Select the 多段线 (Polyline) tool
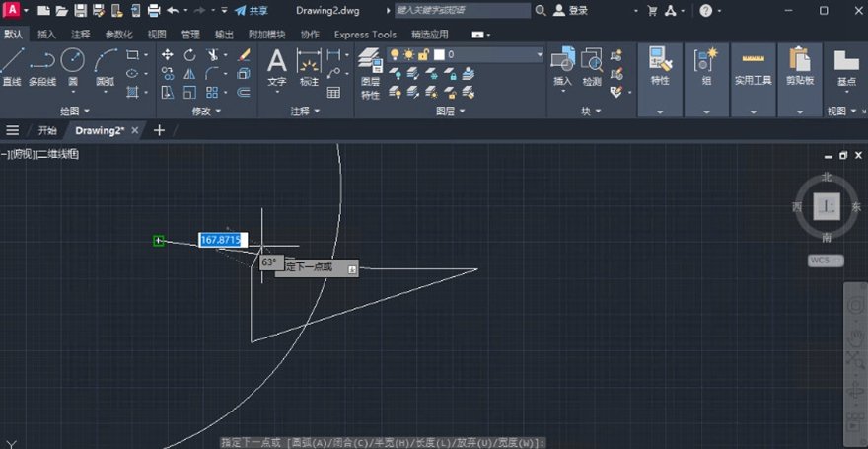 click(x=42, y=66)
